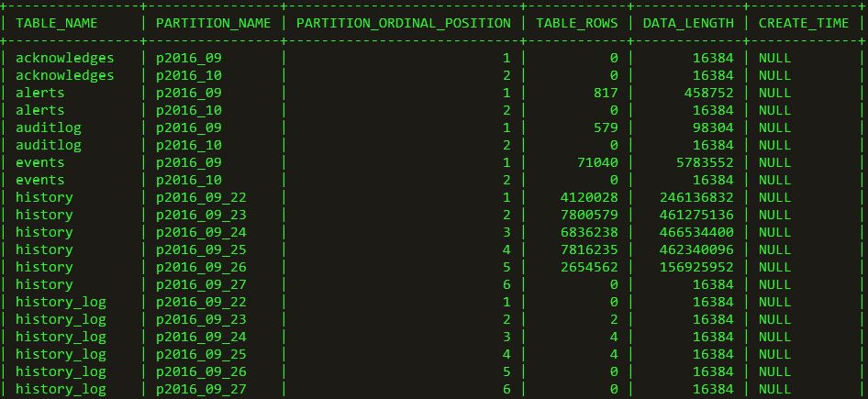Select 'alerts' in the p2016_10 row
Viewport: 868px width, 399px height.
[x=39, y=110]
